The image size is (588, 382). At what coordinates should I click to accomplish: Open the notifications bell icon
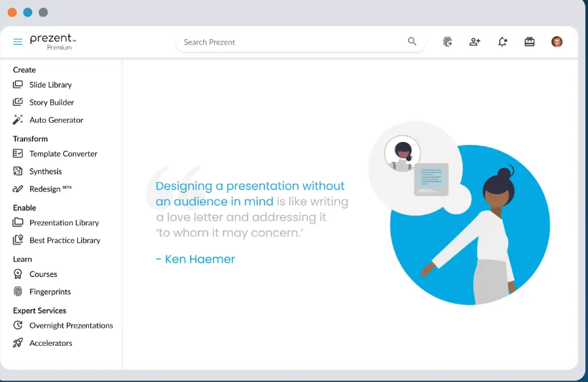click(x=502, y=42)
